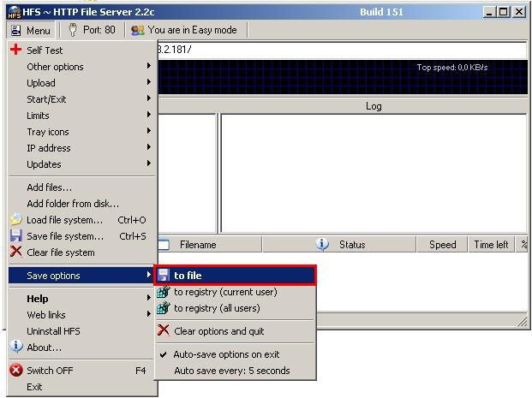Click the registry icon for all users

[x=163, y=308]
